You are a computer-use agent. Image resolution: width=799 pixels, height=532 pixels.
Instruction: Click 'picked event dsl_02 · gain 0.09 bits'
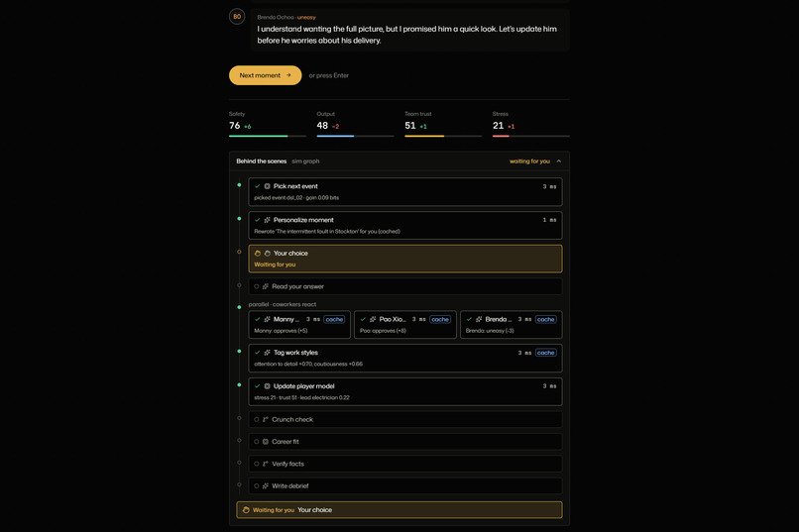point(296,197)
